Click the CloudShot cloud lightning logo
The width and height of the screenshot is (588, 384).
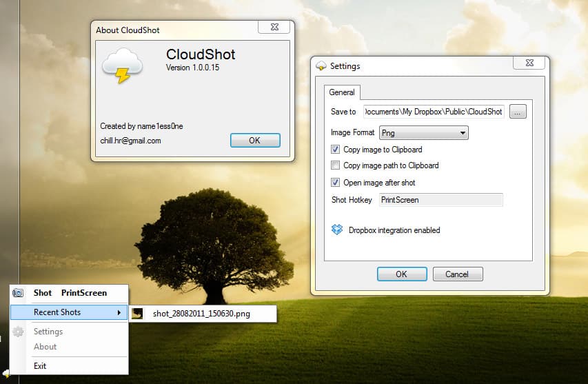(122, 66)
